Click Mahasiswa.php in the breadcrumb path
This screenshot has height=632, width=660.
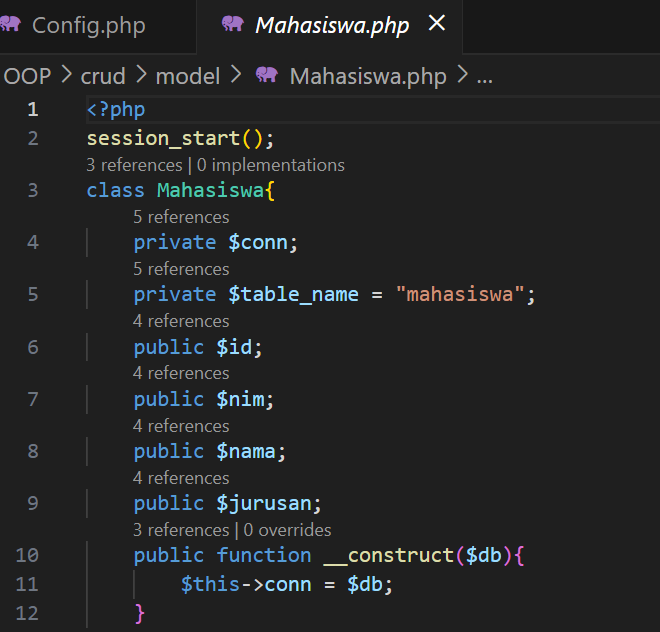[368, 76]
